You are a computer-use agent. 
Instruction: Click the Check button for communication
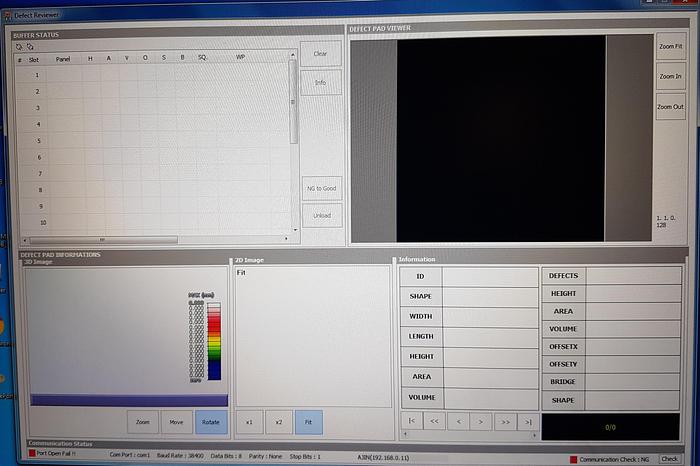point(669,459)
